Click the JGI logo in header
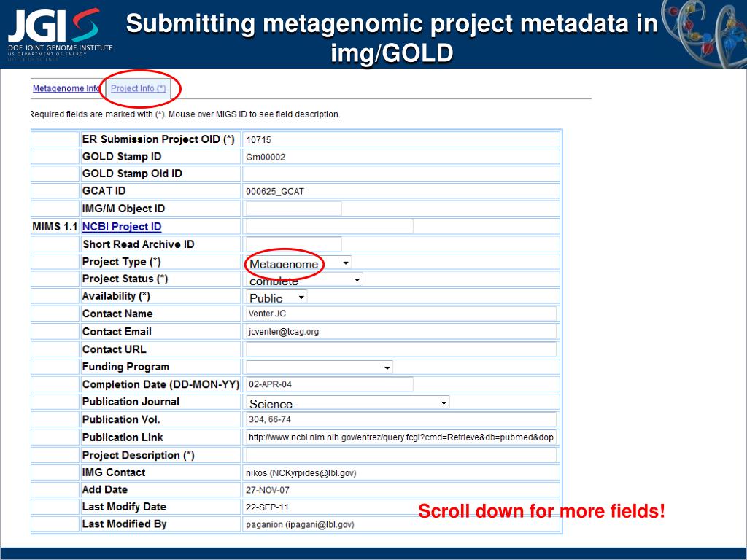The width and height of the screenshot is (747, 560). coord(60,32)
